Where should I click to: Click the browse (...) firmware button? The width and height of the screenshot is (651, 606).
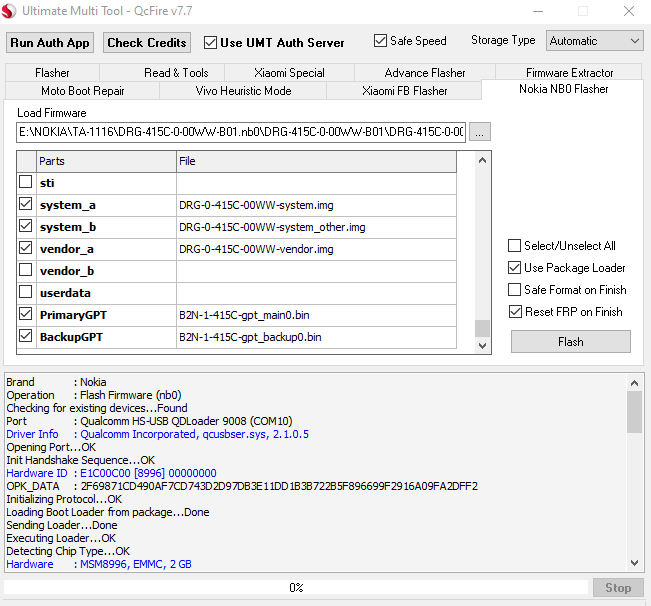coord(480,132)
